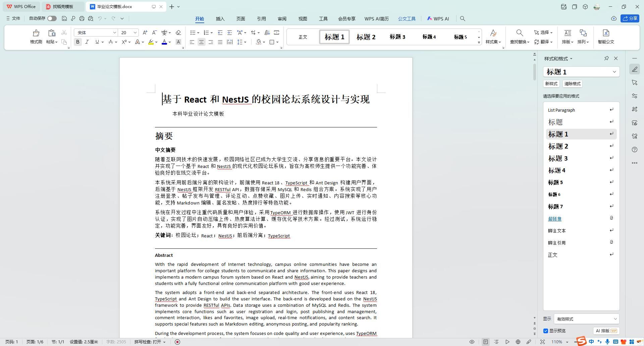Viewport: 644px width, 346px height.
Task: Activate the microphone voice input icon
Action: click(607, 342)
